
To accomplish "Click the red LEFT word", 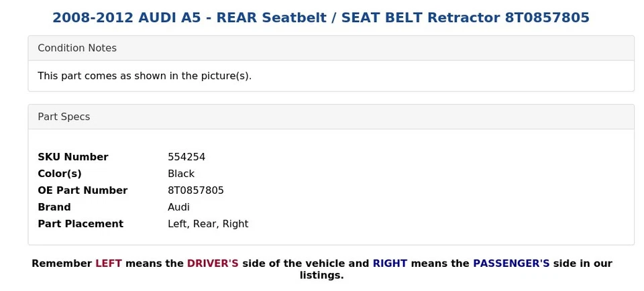I will (109, 264).
